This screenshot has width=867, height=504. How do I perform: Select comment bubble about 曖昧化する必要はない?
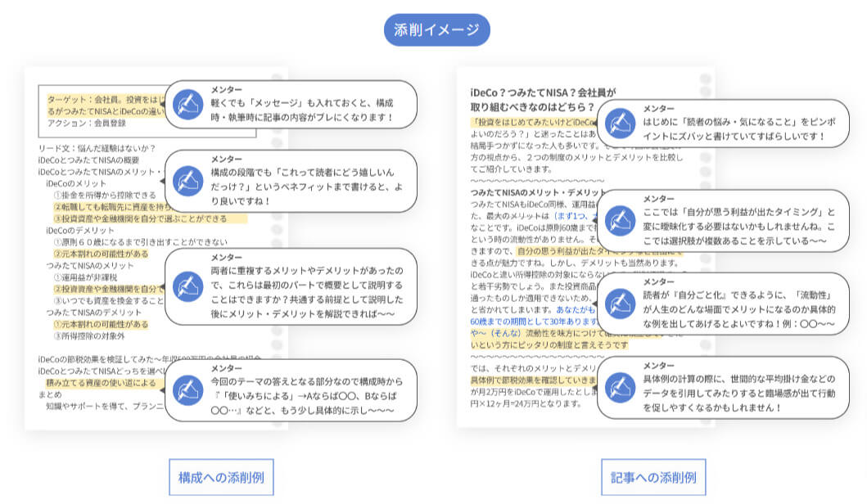tap(723, 221)
